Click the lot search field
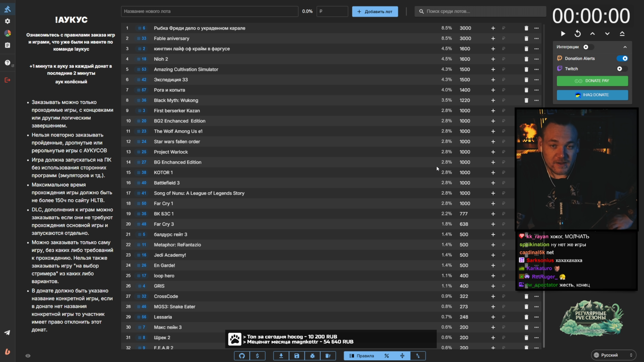This screenshot has height=362, width=644. click(x=480, y=12)
